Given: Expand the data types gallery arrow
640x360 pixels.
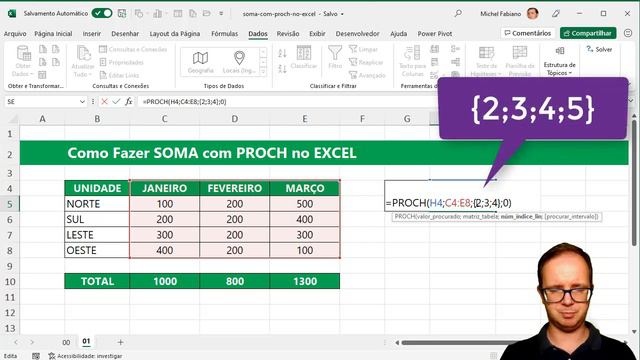Looking at the screenshot, I should click(x=263, y=71).
